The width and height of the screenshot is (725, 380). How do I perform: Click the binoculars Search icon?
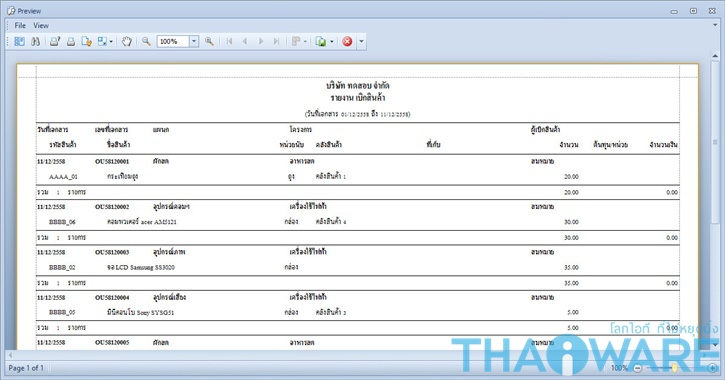(35, 42)
